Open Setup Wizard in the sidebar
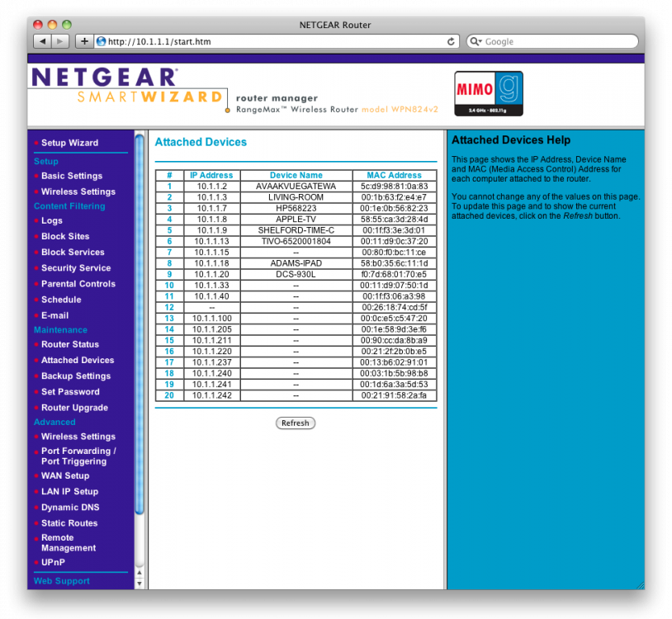The image size is (672, 619). pyautogui.click(x=69, y=143)
